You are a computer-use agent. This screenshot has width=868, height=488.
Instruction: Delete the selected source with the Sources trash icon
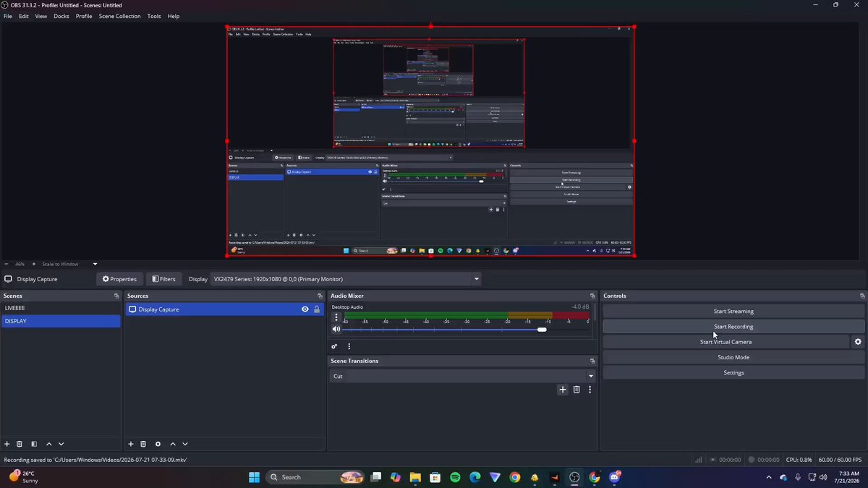(143, 444)
